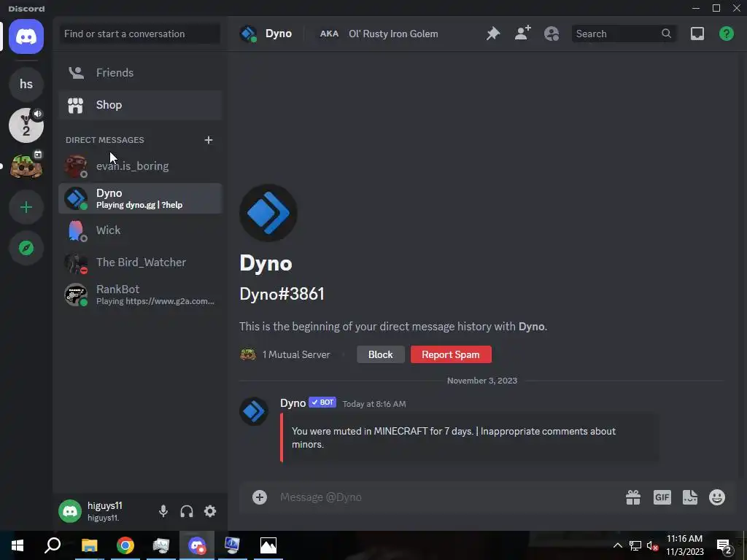Add a server with plus icon

[x=26, y=207]
